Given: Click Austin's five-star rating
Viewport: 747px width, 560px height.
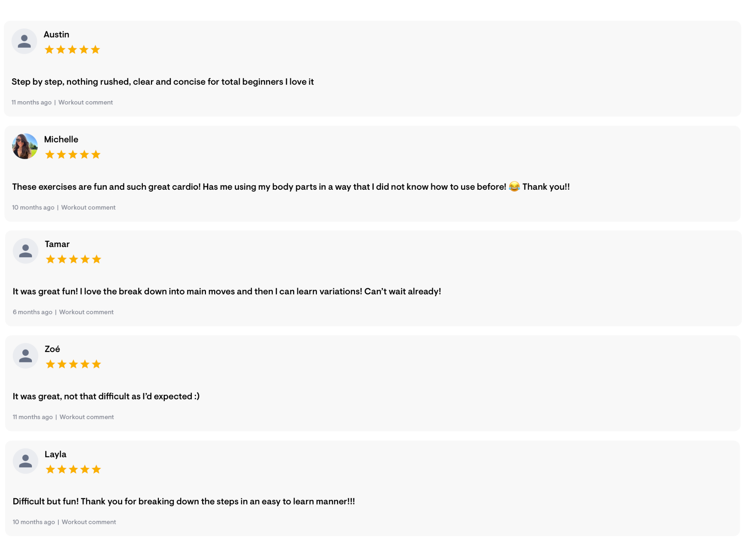Looking at the screenshot, I should (x=72, y=50).
